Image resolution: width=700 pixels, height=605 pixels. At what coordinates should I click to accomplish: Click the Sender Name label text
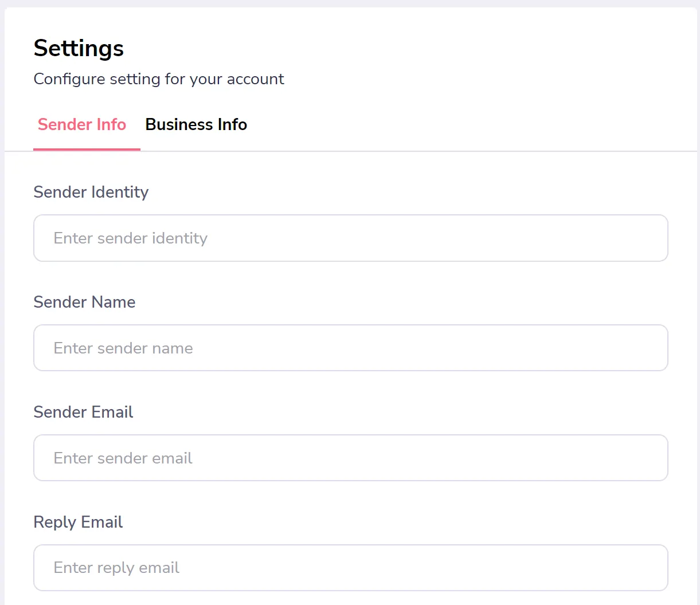pos(85,302)
